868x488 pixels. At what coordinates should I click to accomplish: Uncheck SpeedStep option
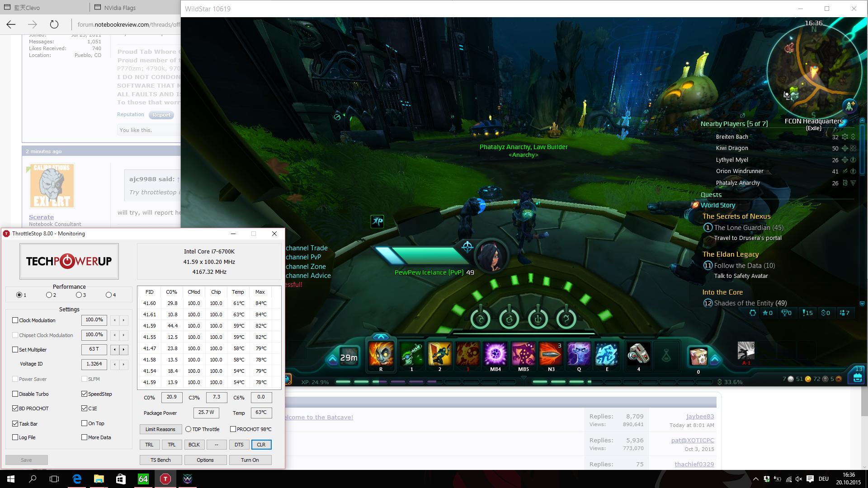tap(84, 394)
